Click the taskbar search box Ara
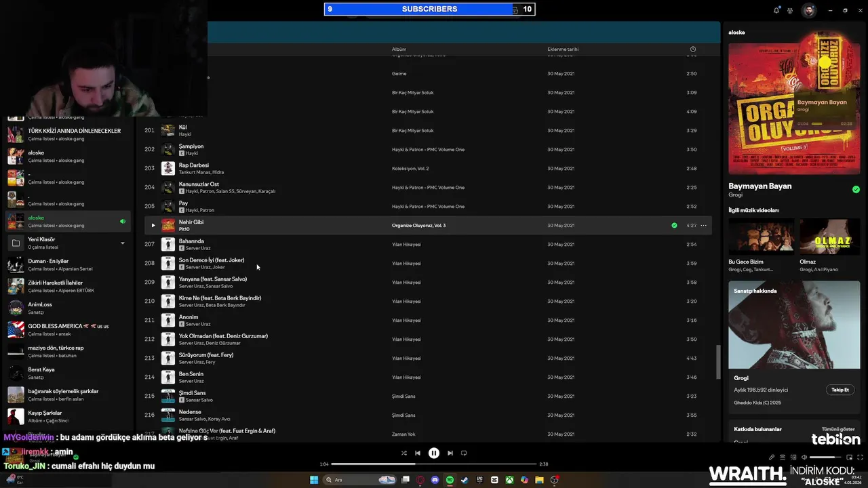The height and width of the screenshot is (488, 868). 360,480
